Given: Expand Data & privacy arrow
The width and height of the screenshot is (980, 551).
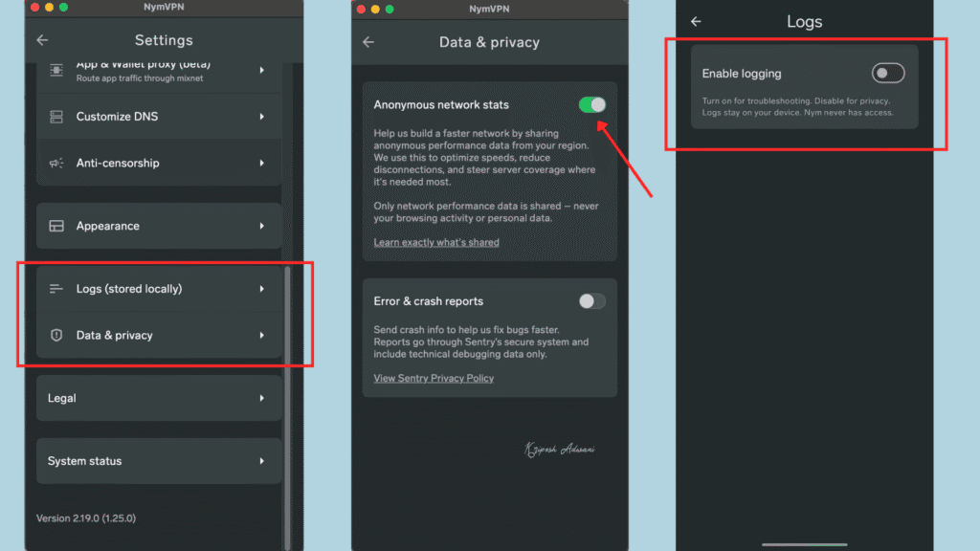Looking at the screenshot, I should (x=262, y=336).
